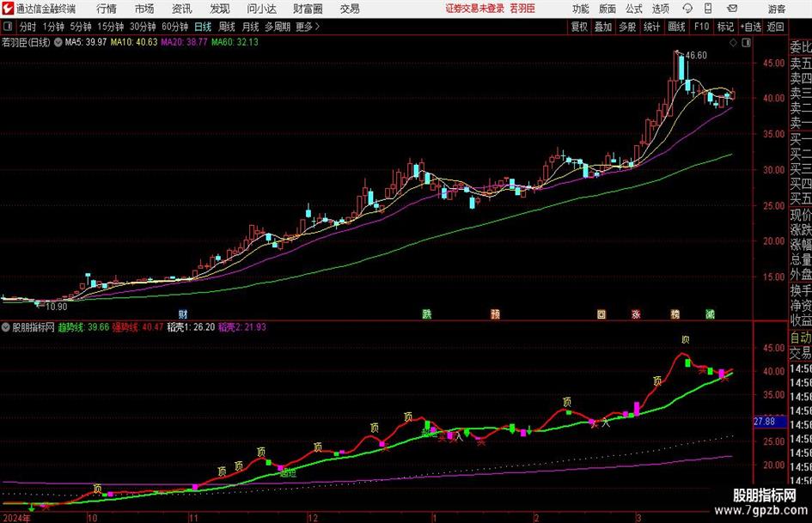The height and width of the screenshot is (523, 812).
Task: Click the red 若羽臣 stock name in title
Action: [x=522, y=9]
